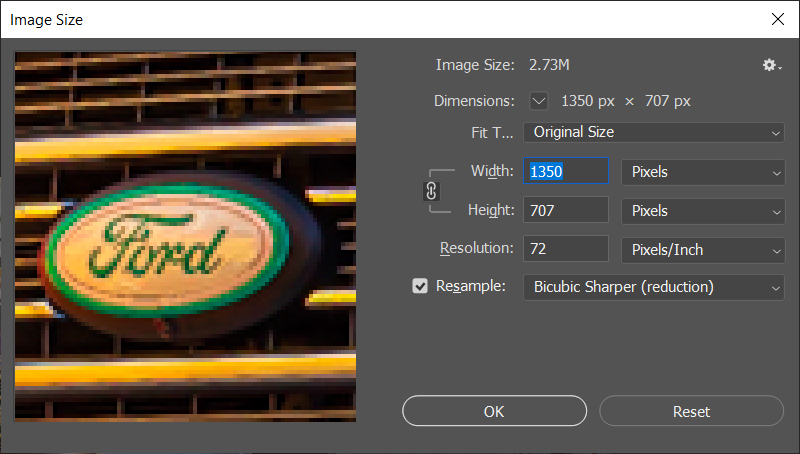Click the Height field showing 707
Viewport: 800px width, 454px height.
coord(566,210)
